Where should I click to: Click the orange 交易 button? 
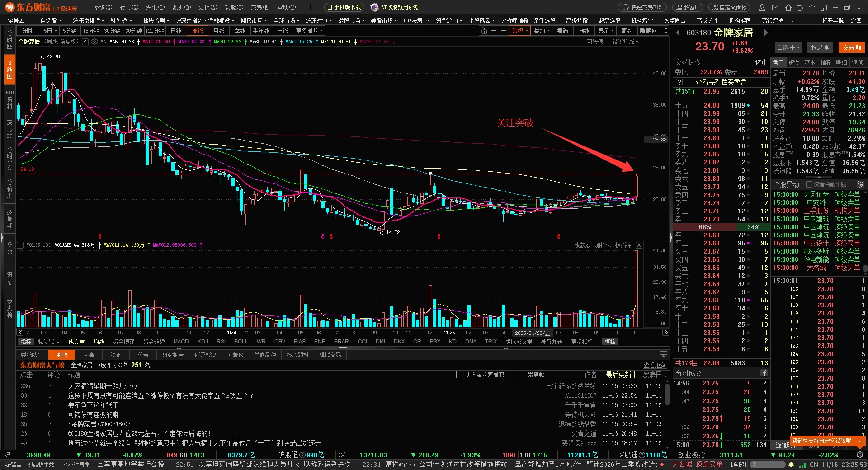tap(852, 47)
